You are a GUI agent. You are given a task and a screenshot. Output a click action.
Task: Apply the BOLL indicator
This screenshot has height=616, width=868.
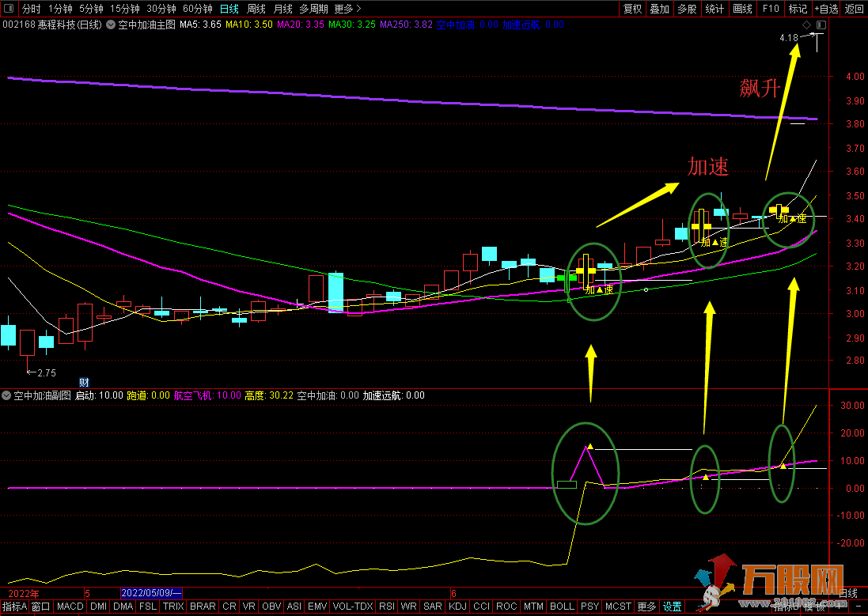(x=562, y=607)
